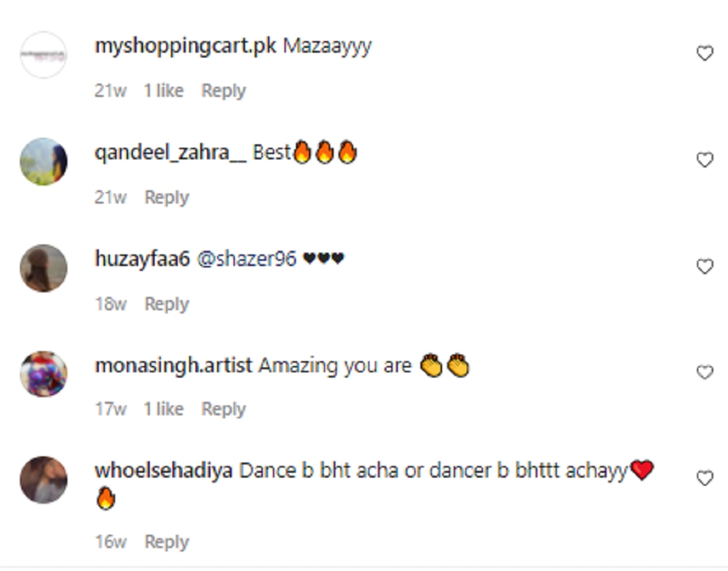Open the @shazer96 mention

click(247, 259)
